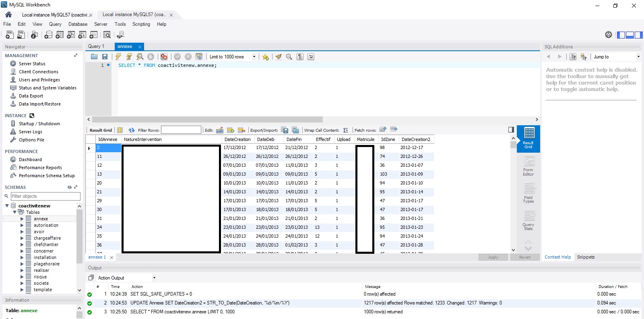
Task: Click reconnect to DBMS icon
Action: pos(120,35)
